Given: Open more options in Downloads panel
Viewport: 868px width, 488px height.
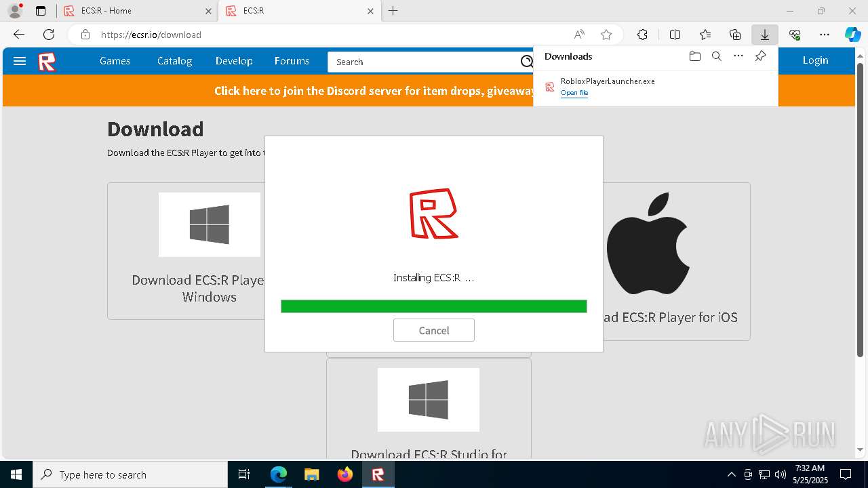Looking at the screenshot, I should (x=738, y=56).
